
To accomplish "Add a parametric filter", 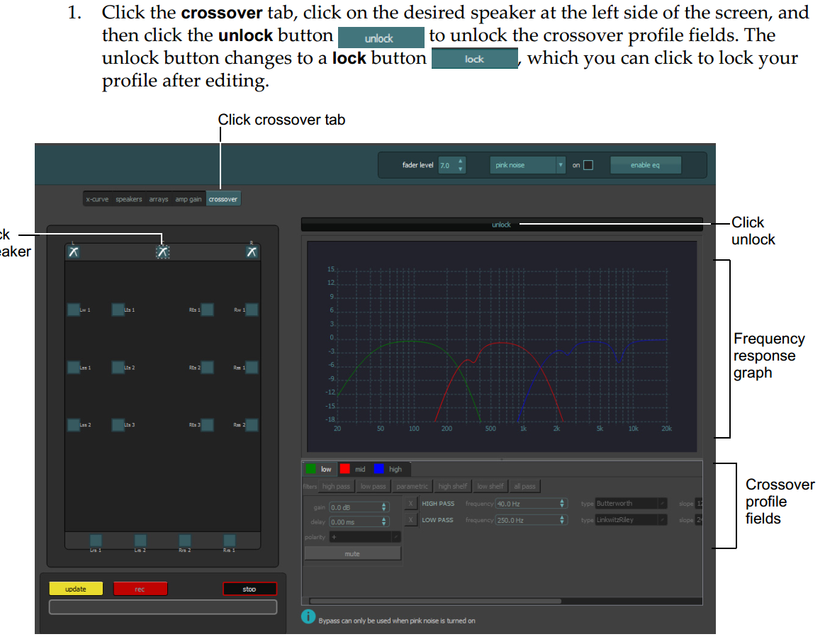I will click(412, 486).
